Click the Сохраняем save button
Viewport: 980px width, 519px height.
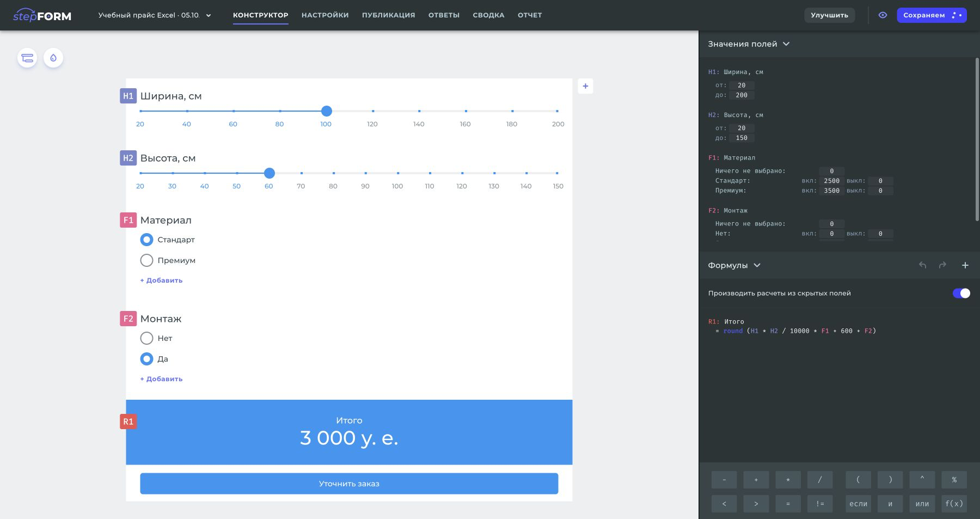932,15
